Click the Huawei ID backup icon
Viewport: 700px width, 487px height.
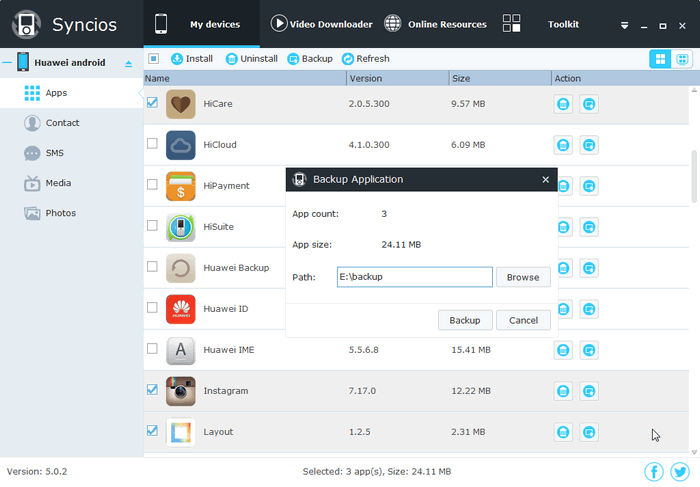point(589,309)
